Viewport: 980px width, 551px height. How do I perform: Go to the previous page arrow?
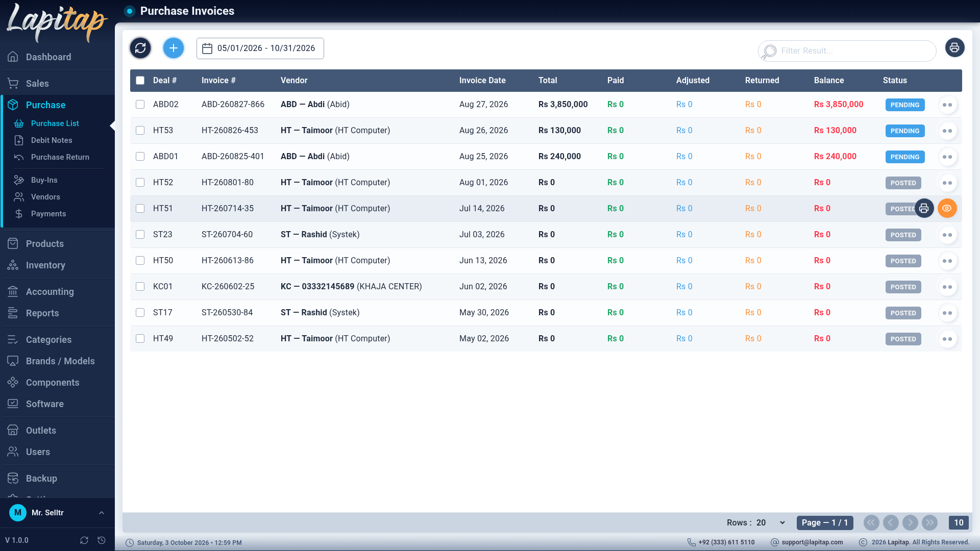[x=891, y=522]
